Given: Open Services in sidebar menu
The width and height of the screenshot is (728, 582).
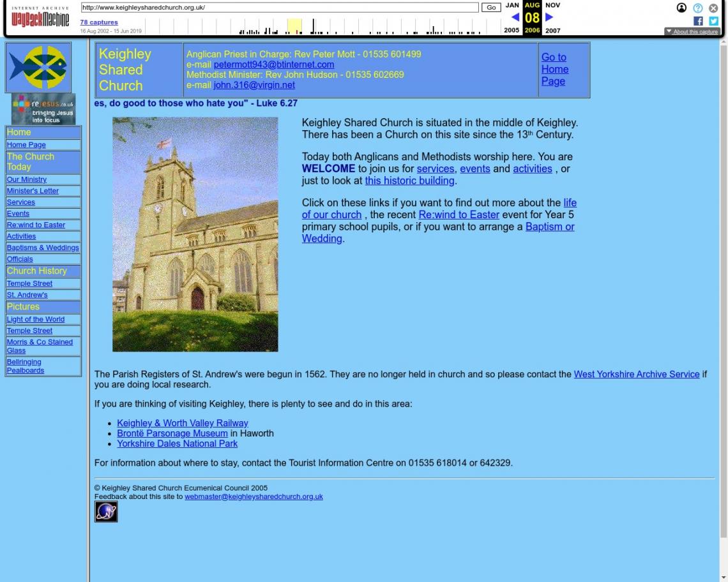Looking at the screenshot, I should point(21,202).
